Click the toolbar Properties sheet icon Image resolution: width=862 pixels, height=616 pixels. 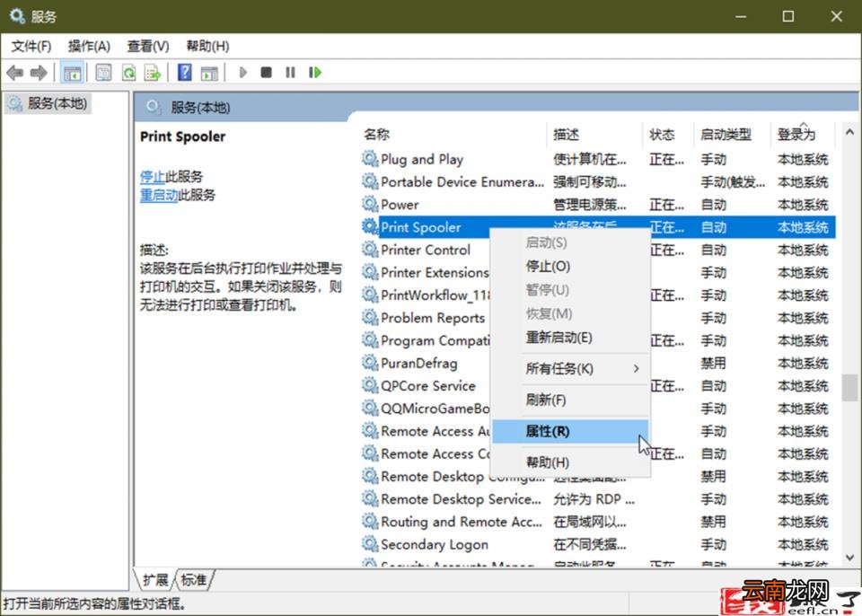pyautogui.click(x=103, y=73)
